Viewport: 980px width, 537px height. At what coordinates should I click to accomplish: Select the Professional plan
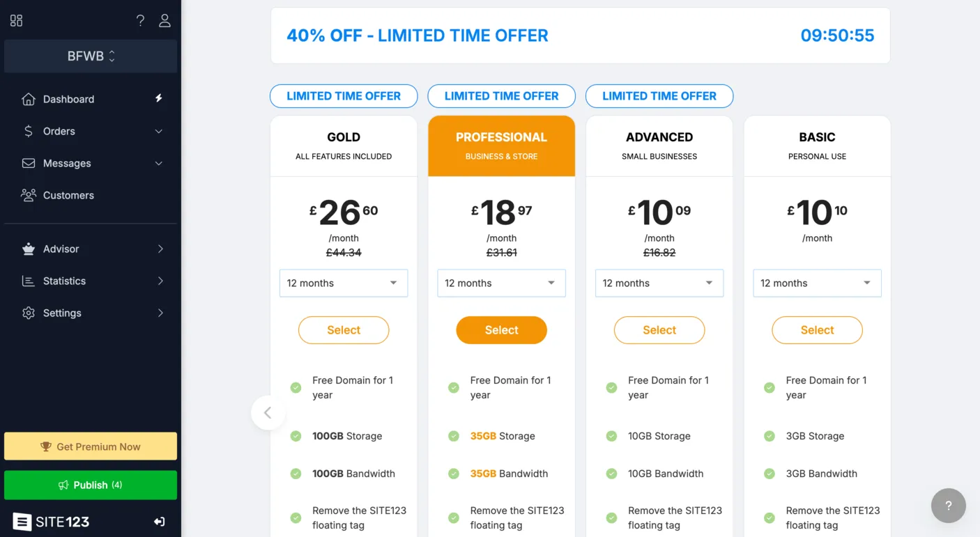(x=501, y=329)
